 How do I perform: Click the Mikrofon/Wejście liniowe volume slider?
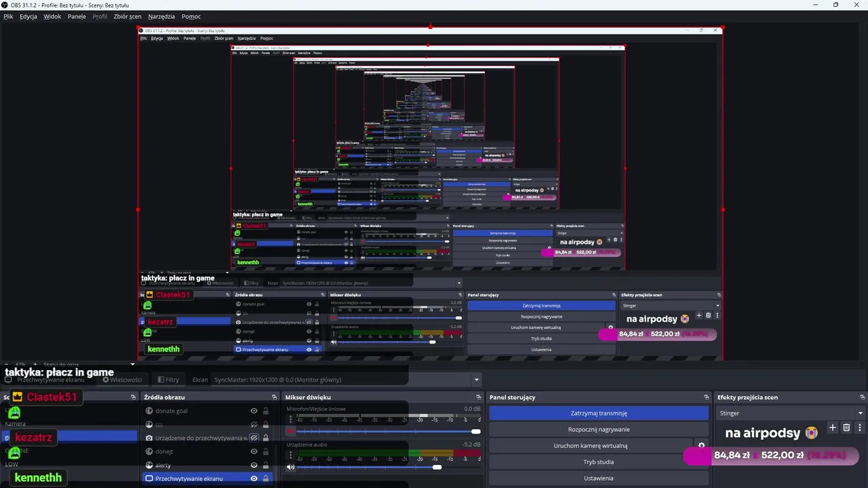click(x=389, y=431)
